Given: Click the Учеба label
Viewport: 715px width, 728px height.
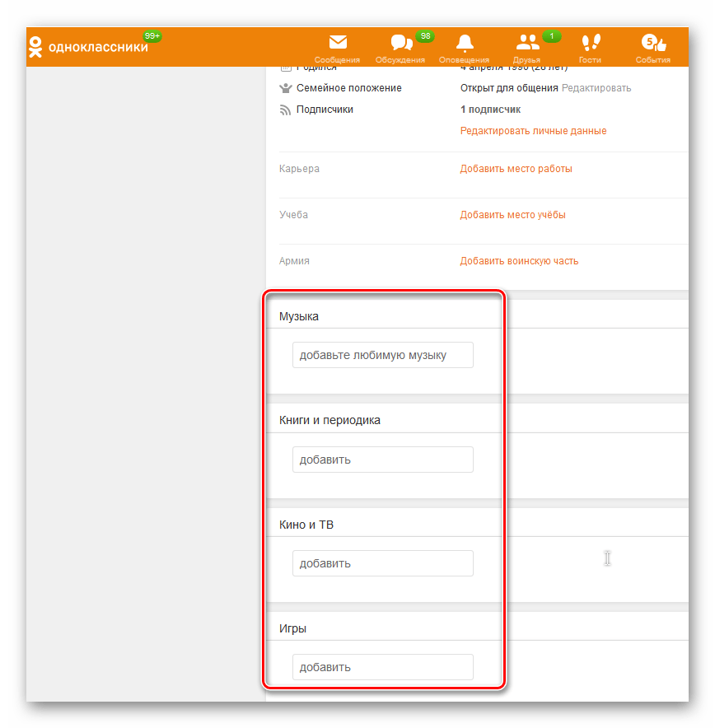Looking at the screenshot, I should pos(293,215).
